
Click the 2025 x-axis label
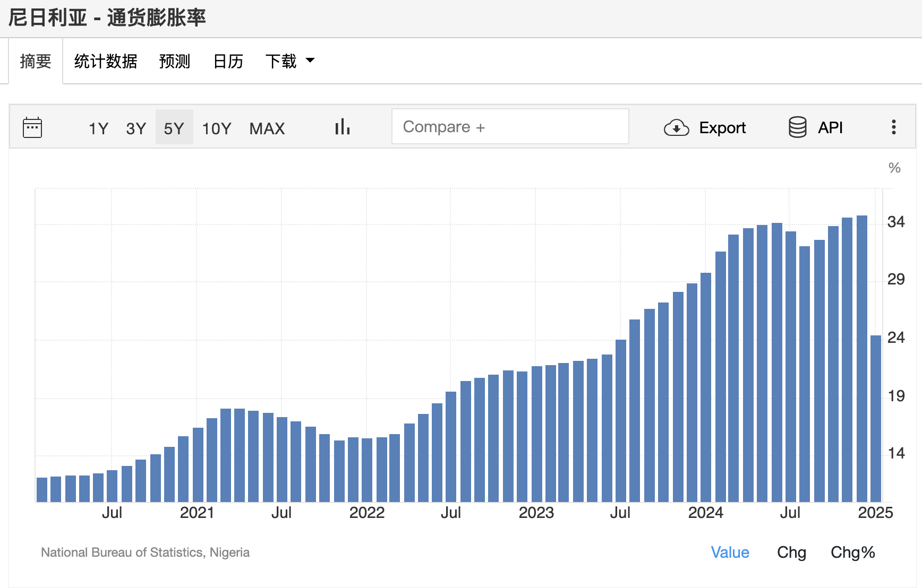pos(875,513)
